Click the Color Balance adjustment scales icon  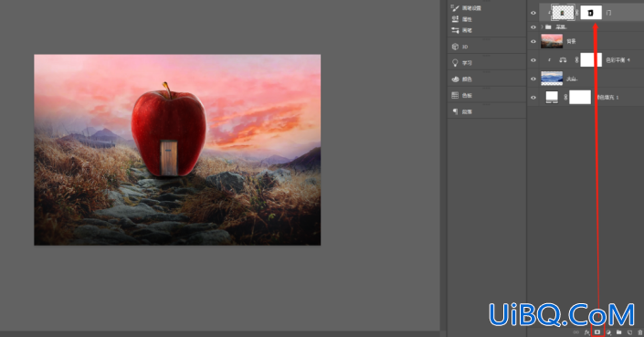coord(563,60)
